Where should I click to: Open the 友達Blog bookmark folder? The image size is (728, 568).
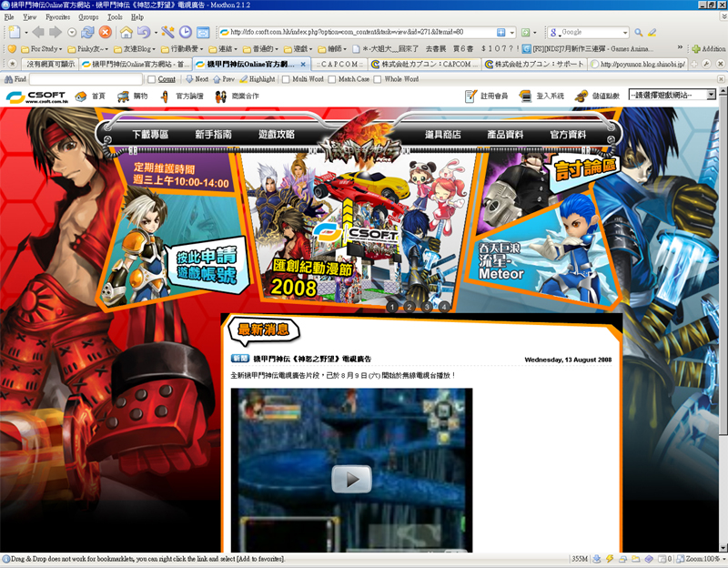(135, 49)
